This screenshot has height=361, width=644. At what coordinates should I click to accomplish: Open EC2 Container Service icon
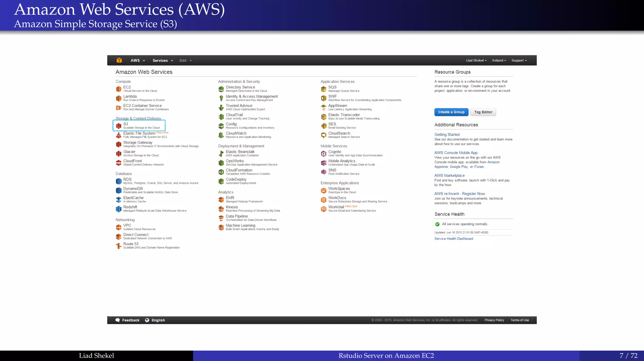[119, 107]
